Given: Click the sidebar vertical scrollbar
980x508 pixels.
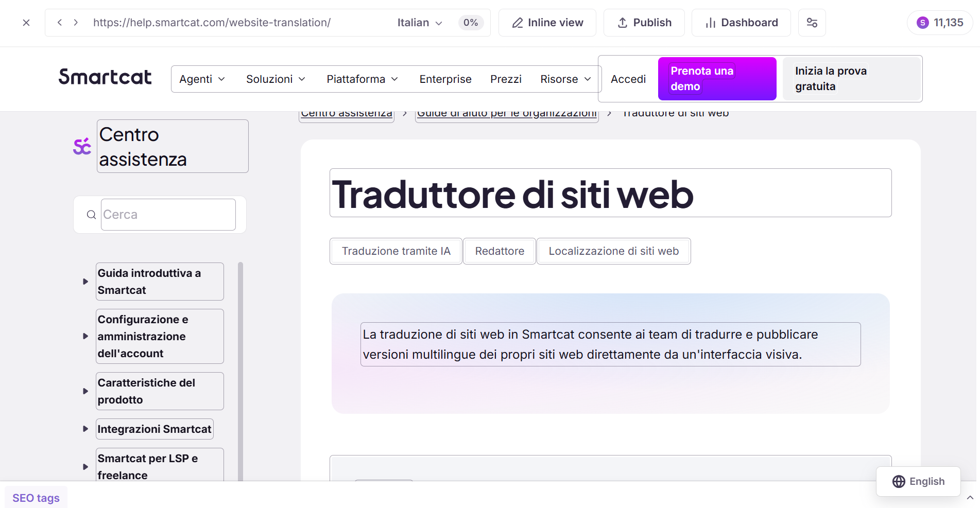Looking at the screenshot, I should 240,372.
